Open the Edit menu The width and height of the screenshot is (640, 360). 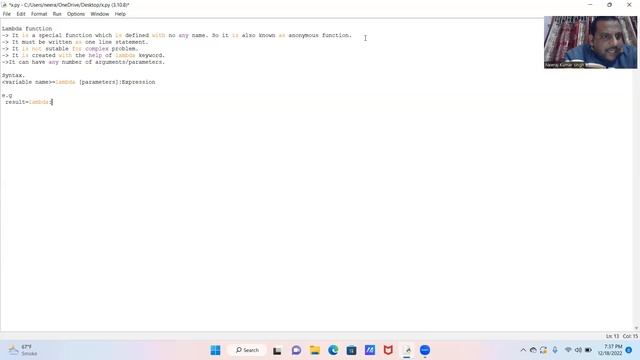21,14
